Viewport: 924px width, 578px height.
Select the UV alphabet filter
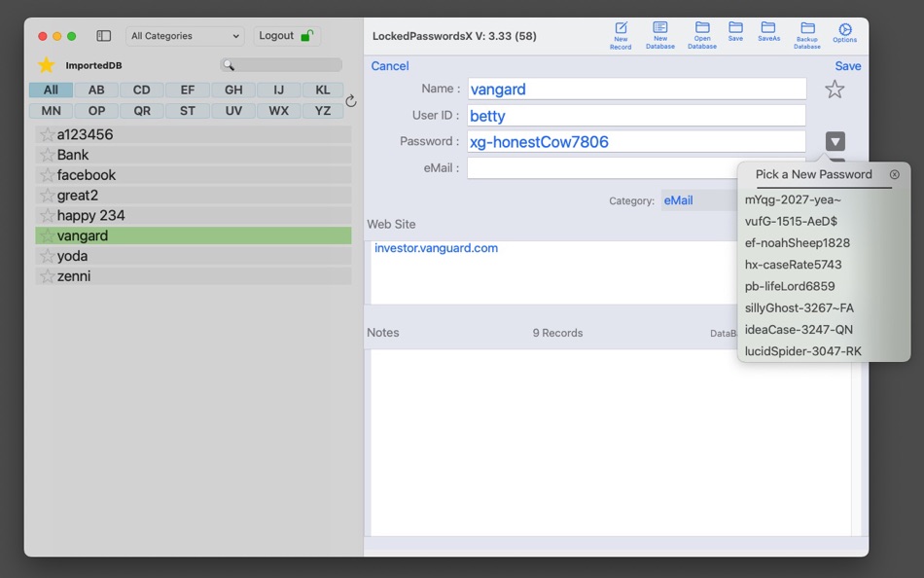tap(233, 111)
